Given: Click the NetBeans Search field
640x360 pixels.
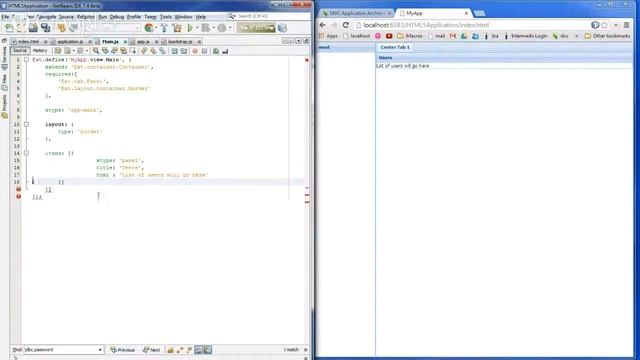Looking at the screenshot, I should pyautogui.click(x=269, y=16).
